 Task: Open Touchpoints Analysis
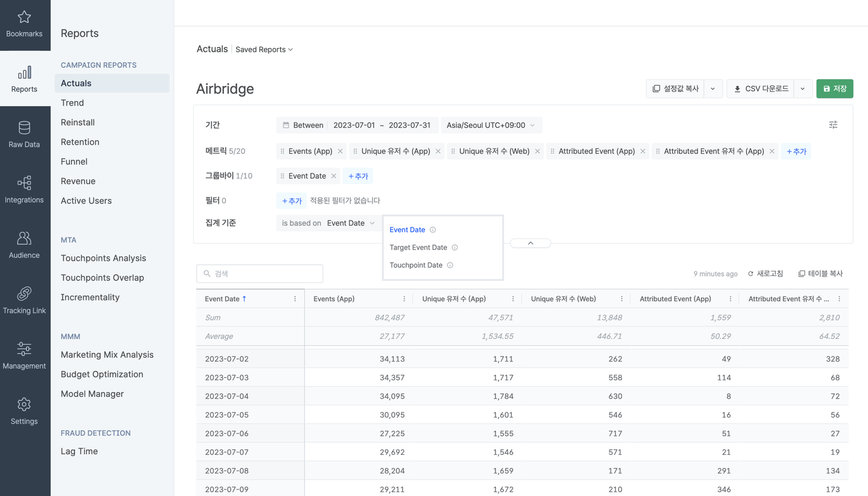104,258
